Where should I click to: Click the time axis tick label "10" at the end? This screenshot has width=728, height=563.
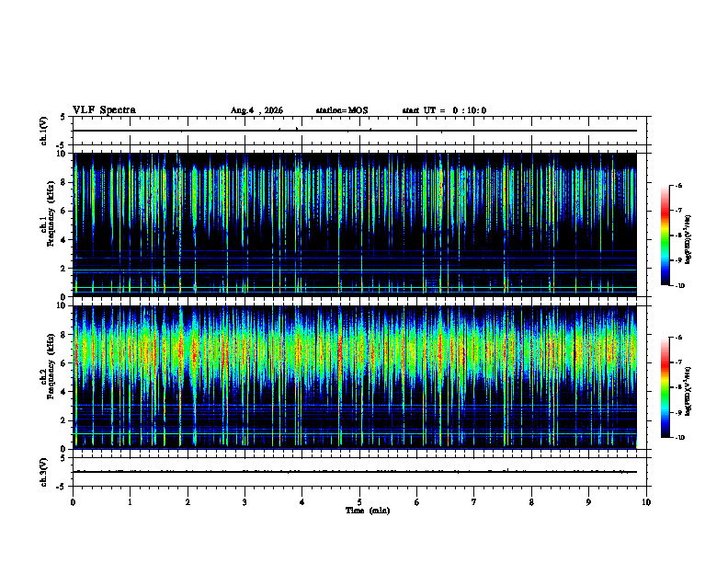[646, 502]
